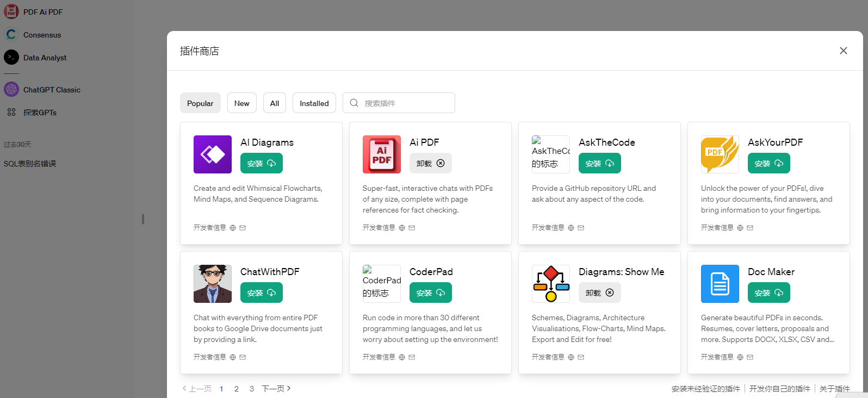The image size is (868, 398).
Task: Click the AI Diagrams plugin logo
Action: 213,154
